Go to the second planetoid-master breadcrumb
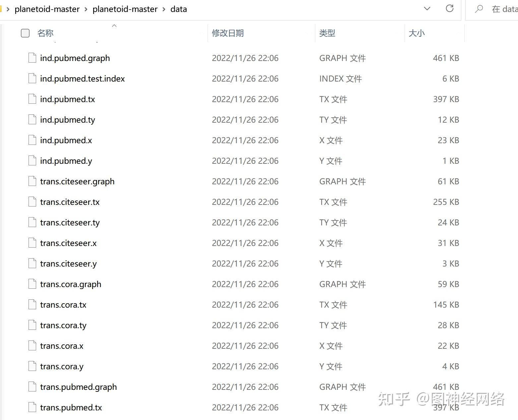This screenshot has width=518, height=420. pos(125,9)
